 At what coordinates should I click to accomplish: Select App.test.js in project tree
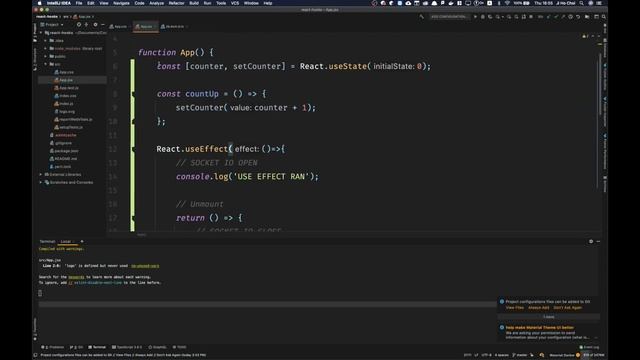pyautogui.click(x=67, y=88)
